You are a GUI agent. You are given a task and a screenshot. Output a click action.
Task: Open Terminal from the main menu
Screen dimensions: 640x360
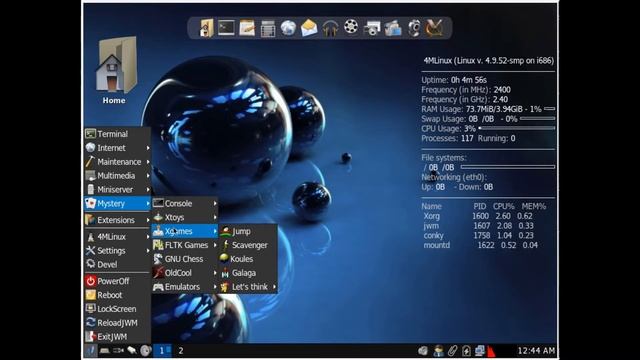118,134
